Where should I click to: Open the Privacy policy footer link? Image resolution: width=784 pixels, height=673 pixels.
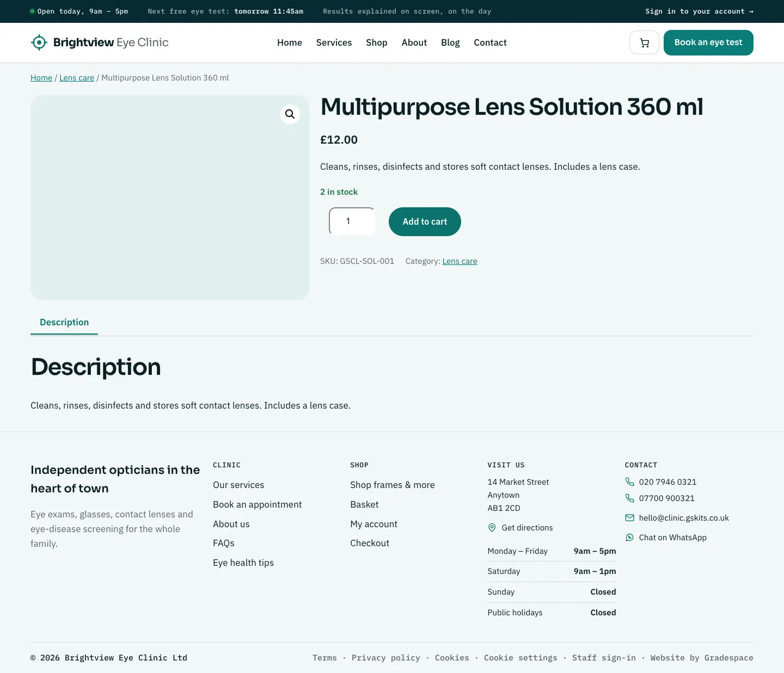click(386, 658)
